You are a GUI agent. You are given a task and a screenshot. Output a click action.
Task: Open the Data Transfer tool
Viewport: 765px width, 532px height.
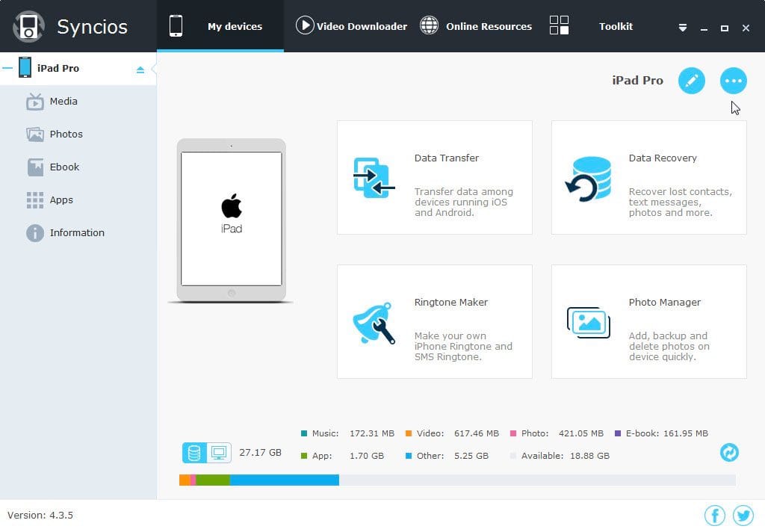click(435, 178)
